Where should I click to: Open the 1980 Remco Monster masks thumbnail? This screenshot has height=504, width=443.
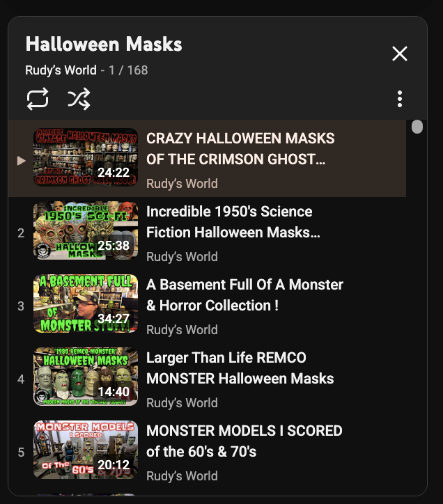tap(86, 377)
